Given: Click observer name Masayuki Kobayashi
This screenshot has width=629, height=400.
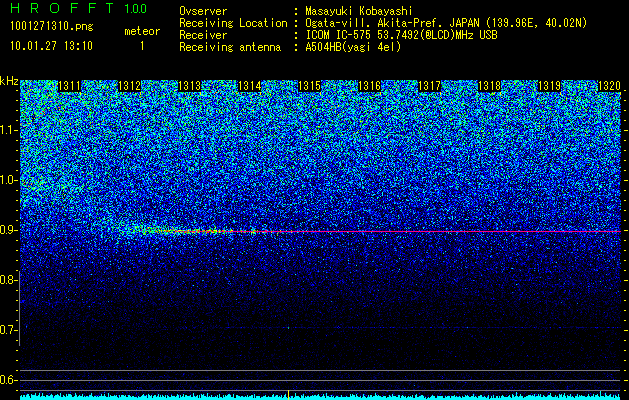Looking at the screenshot, I should tap(359, 11).
